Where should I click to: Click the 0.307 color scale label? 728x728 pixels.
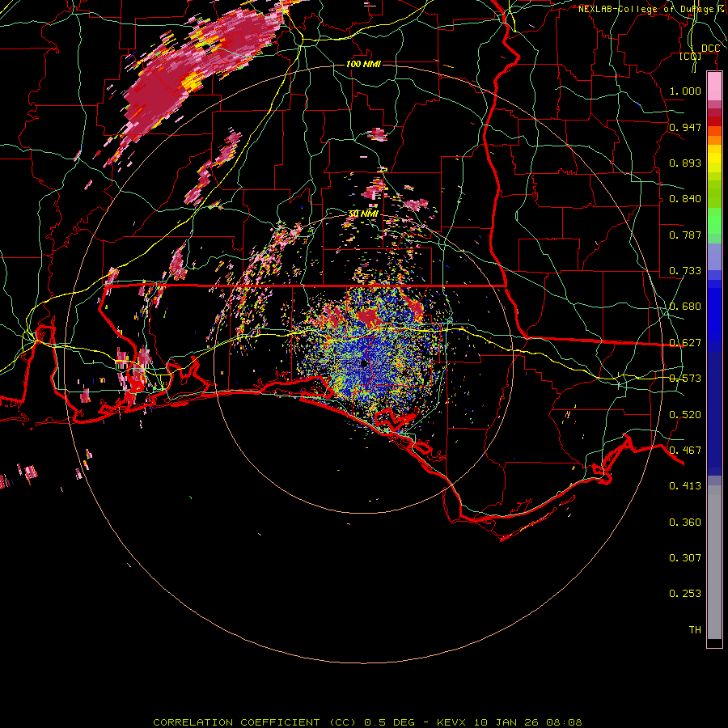click(685, 558)
